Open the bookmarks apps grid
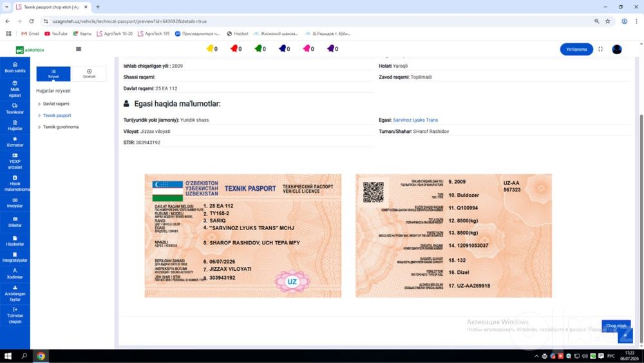 coord(8,34)
